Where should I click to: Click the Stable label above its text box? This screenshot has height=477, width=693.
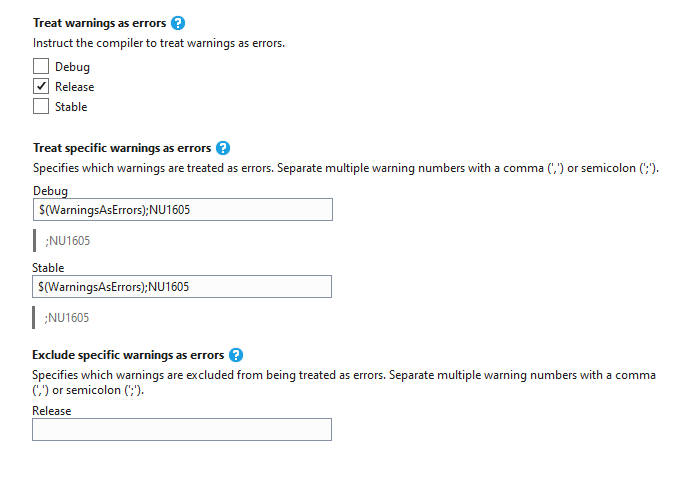[48, 268]
